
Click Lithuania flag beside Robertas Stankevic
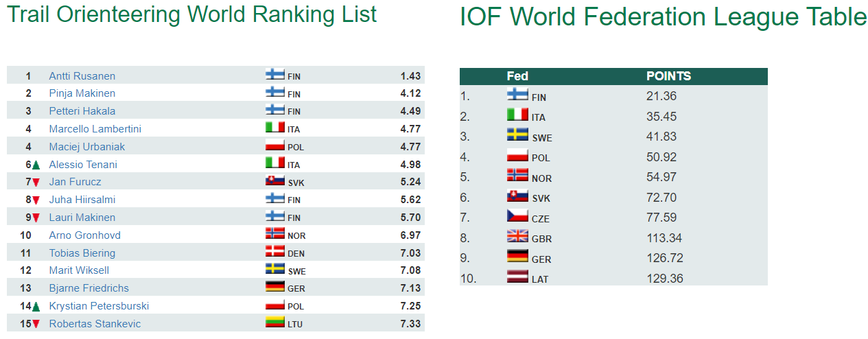coord(274,322)
